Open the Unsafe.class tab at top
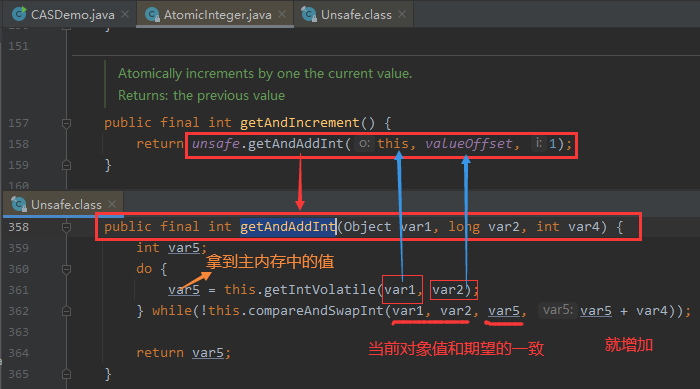700x389 pixels. [354, 14]
